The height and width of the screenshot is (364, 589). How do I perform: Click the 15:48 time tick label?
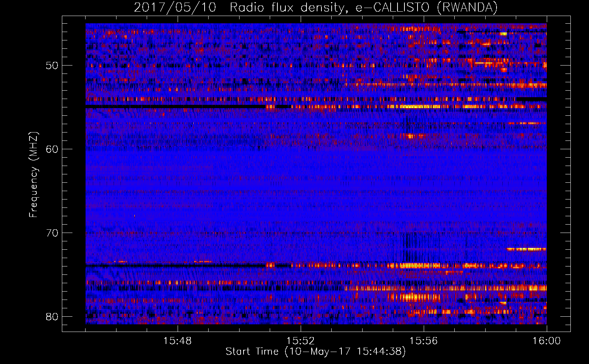click(177, 341)
